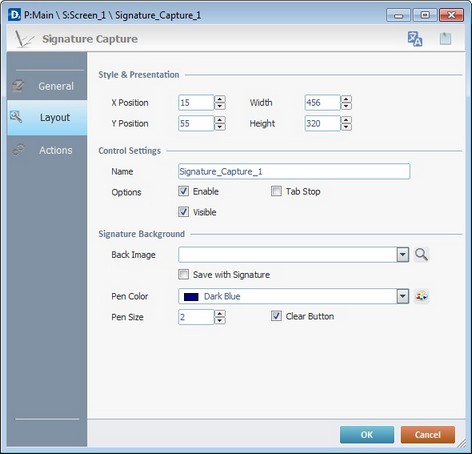472x454 pixels.
Task: Expand the Back Image dropdown
Action: click(403, 255)
